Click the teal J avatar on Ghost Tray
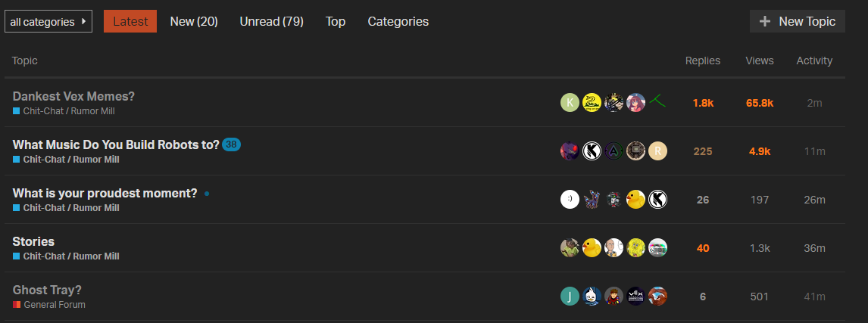 (570, 297)
